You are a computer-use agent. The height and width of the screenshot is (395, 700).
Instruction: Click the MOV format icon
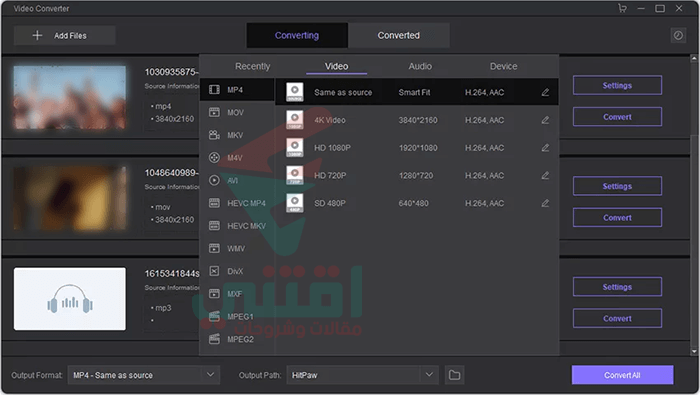click(214, 112)
